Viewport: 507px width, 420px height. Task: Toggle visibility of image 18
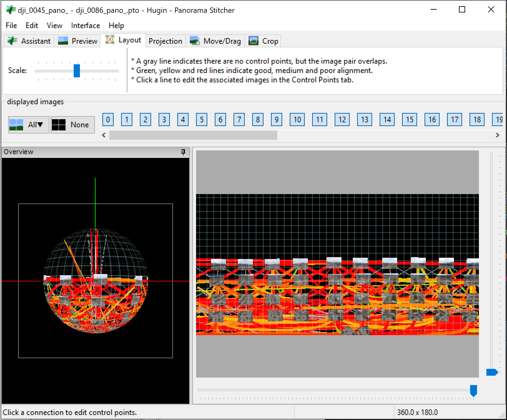[x=477, y=120]
